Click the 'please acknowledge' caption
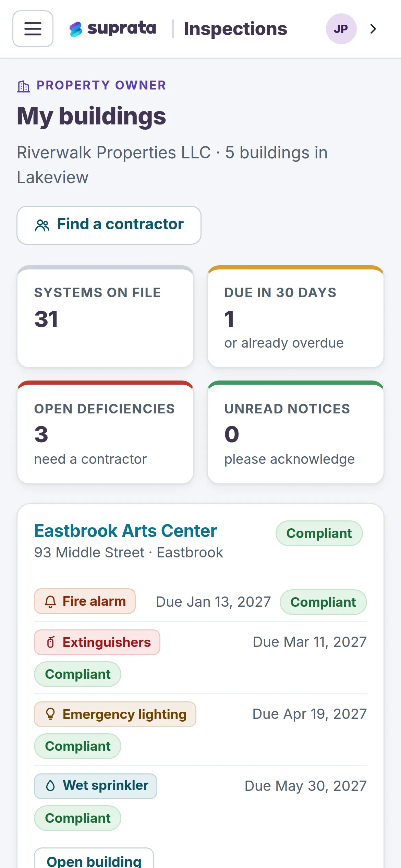Screen dimensions: 401x868 pyautogui.click(x=290, y=459)
